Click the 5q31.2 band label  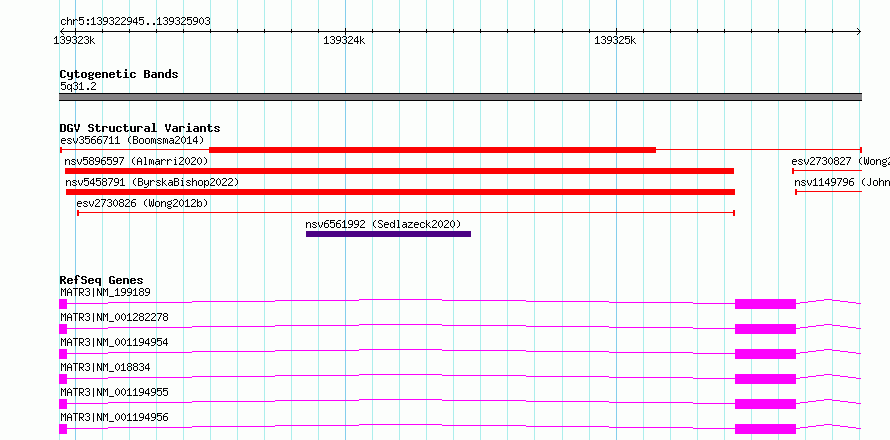pos(78,86)
